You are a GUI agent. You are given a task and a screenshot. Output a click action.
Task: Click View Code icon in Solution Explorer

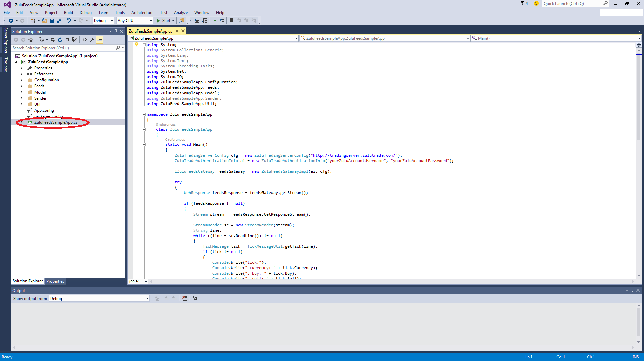tap(85, 40)
